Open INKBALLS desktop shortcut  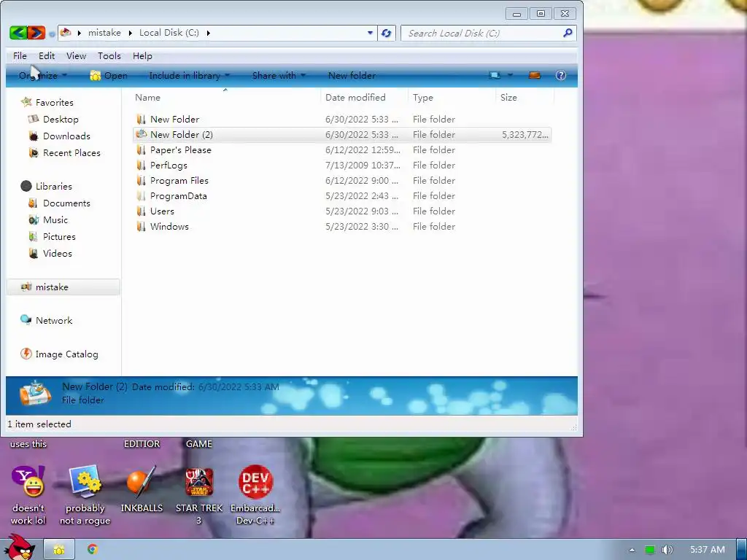(x=142, y=489)
